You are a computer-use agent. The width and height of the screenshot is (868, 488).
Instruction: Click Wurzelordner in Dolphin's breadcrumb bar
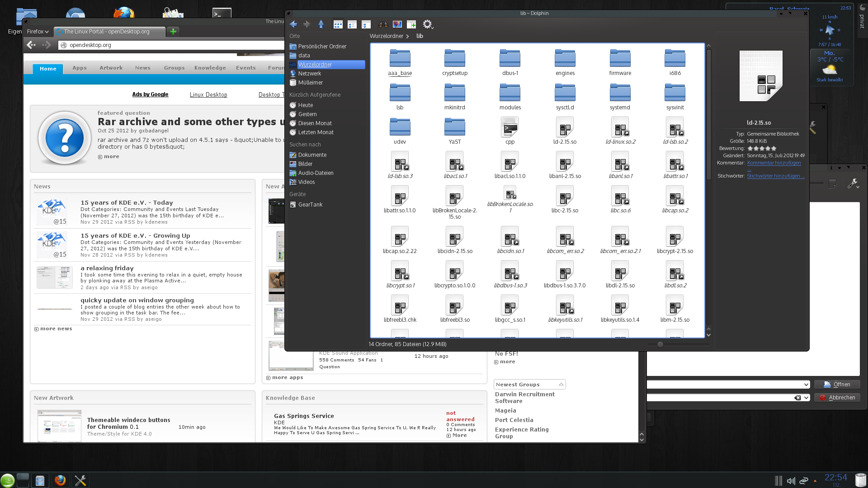(386, 36)
